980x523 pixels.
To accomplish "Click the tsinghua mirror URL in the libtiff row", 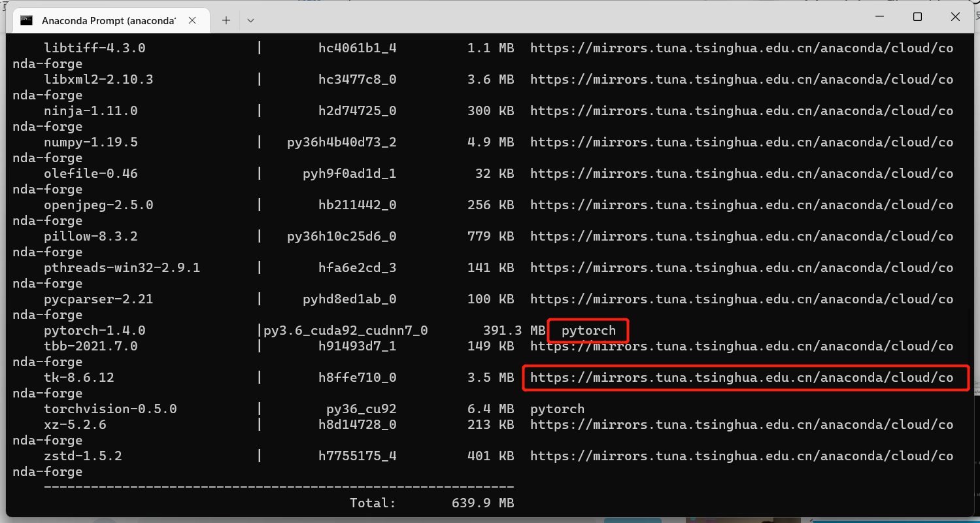I will 742,48.
